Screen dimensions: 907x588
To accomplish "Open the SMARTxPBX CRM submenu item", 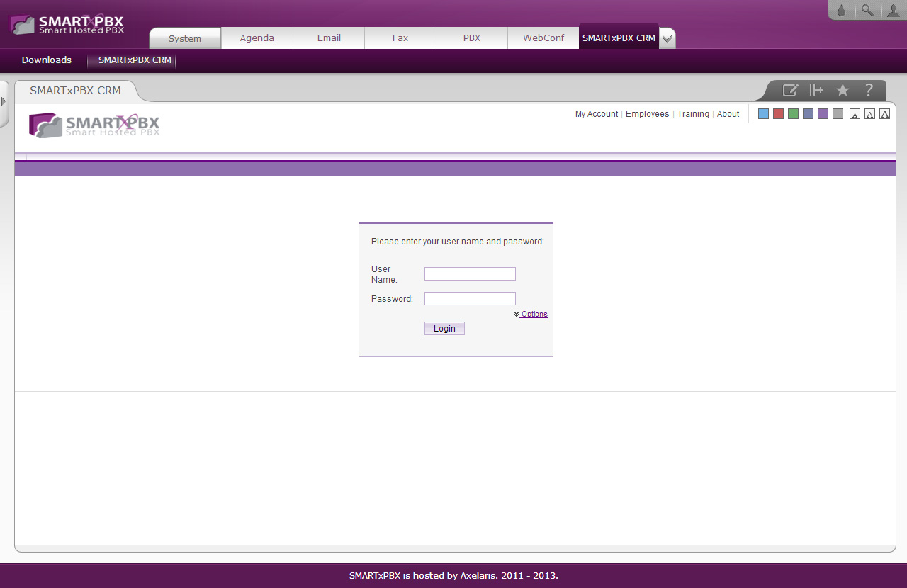I will (x=135, y=60).
